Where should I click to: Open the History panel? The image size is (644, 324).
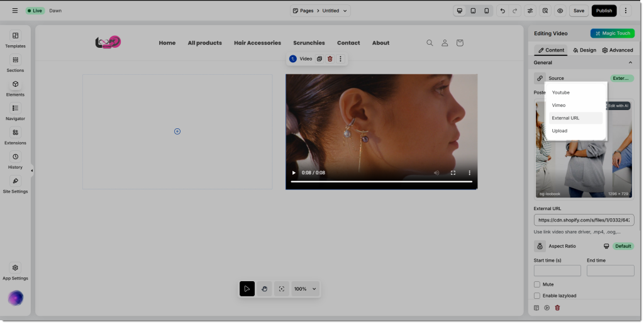(15, 160)
